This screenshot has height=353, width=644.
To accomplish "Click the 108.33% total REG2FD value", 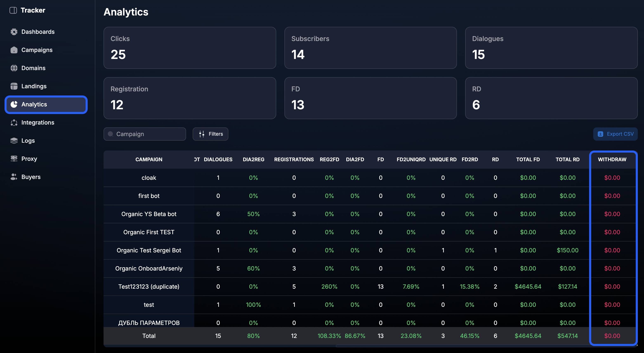I will (x=329, y=336).
